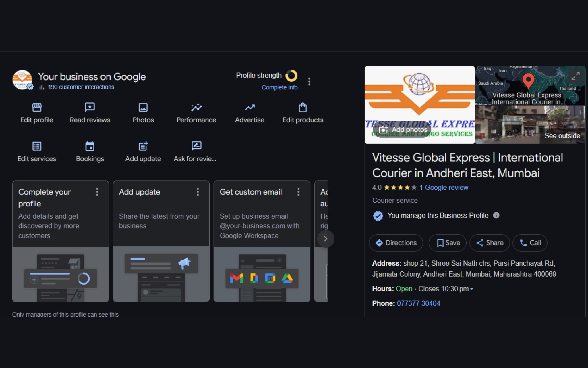Viewport: 588px width, 368px height.
Task: Click the 4.0 star rating
Action: (x=394, y=187)
